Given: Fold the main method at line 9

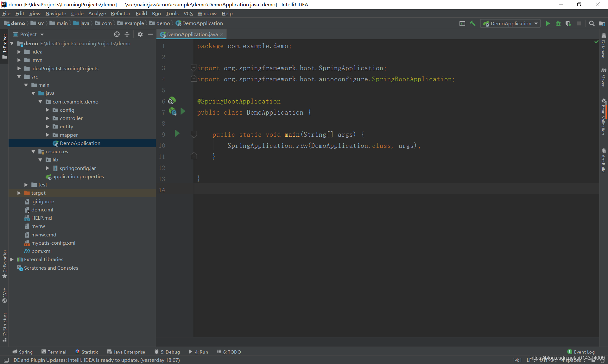Looking at the screenshot, I should 194,134.
